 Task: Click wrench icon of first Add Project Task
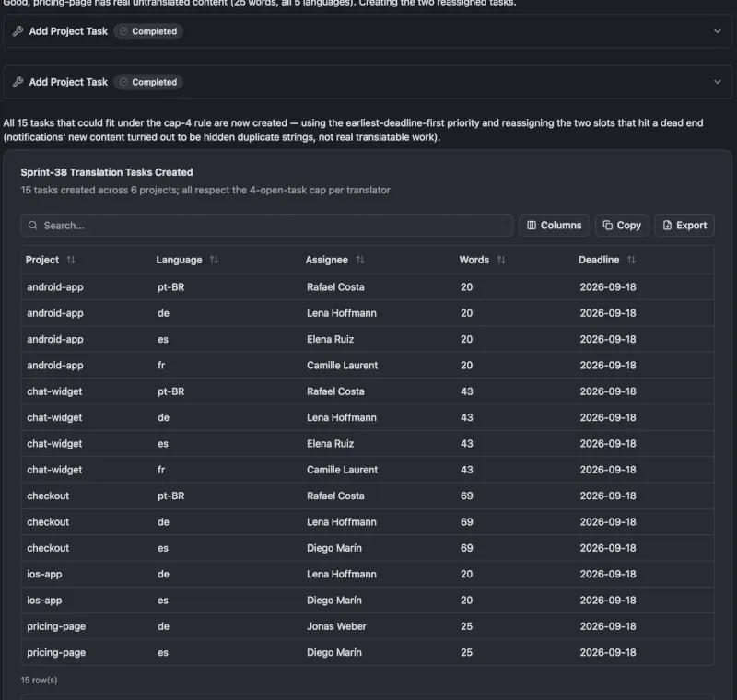click(x=18, y=31)
